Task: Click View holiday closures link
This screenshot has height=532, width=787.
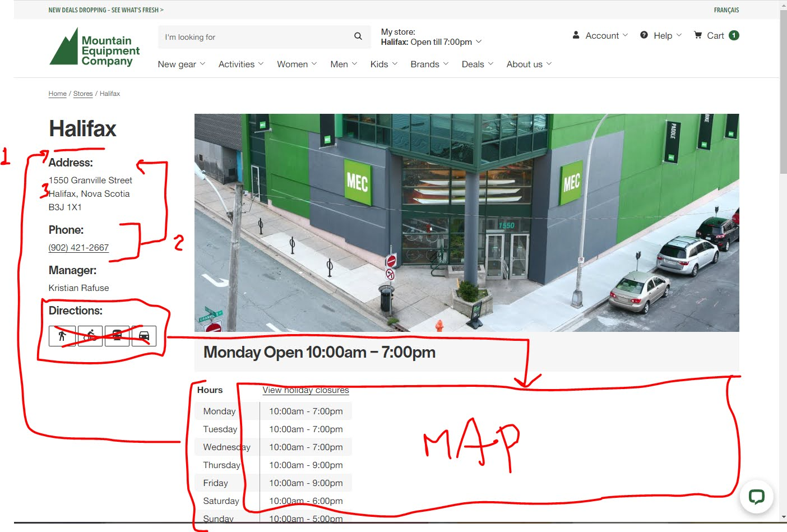Action: click(x=305, y=390)
